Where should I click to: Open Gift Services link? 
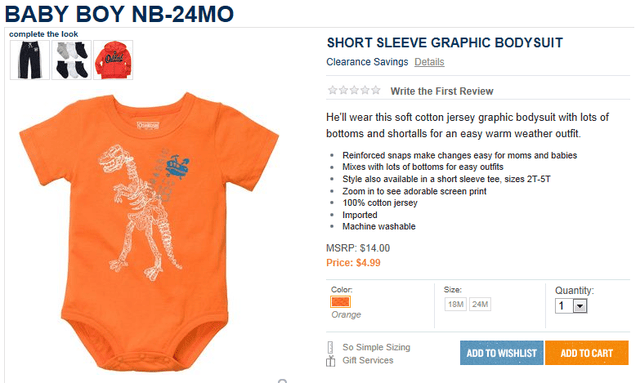click(368, 360)
